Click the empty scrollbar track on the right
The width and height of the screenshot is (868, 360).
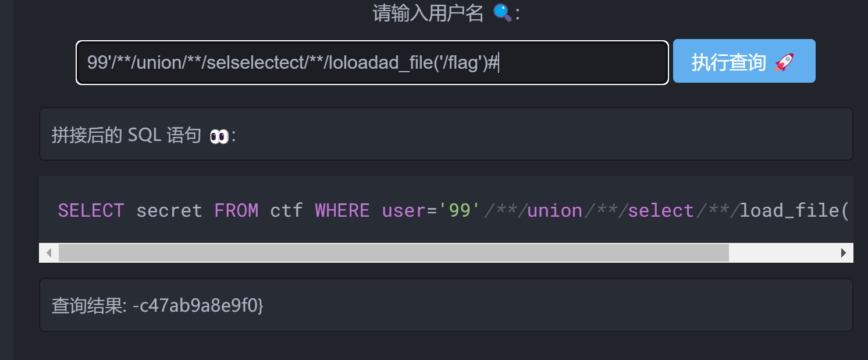tap(785, 252)
